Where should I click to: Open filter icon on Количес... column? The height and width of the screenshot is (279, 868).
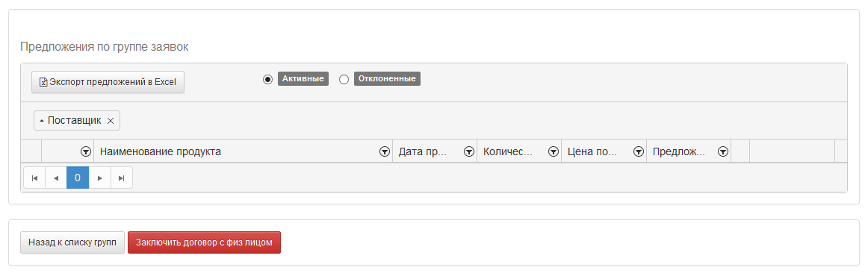[553, 152]
